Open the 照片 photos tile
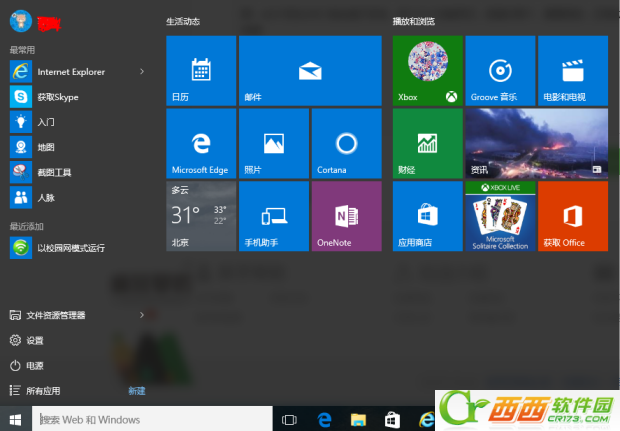The height and width of the screenshot is (431, 620). click(x=274, y=143)
